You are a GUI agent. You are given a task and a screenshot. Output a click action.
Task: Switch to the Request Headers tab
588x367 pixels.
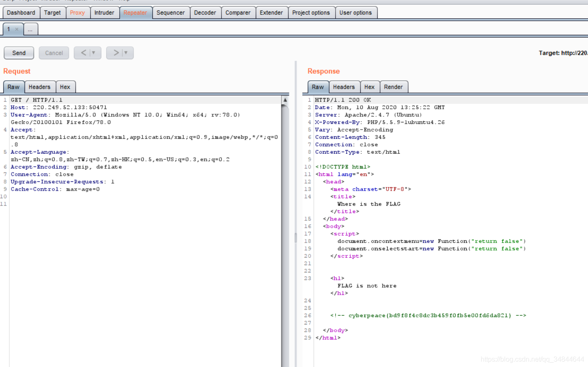click(x=39, y=87)
